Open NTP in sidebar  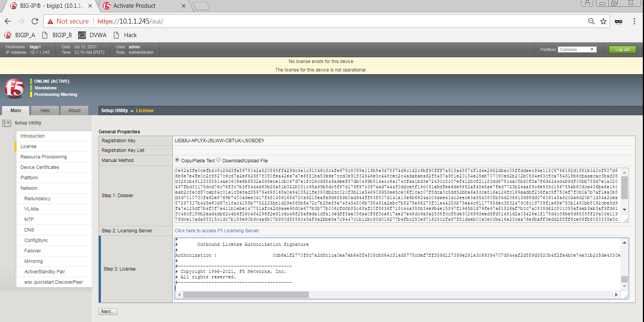tap(53, 220)
